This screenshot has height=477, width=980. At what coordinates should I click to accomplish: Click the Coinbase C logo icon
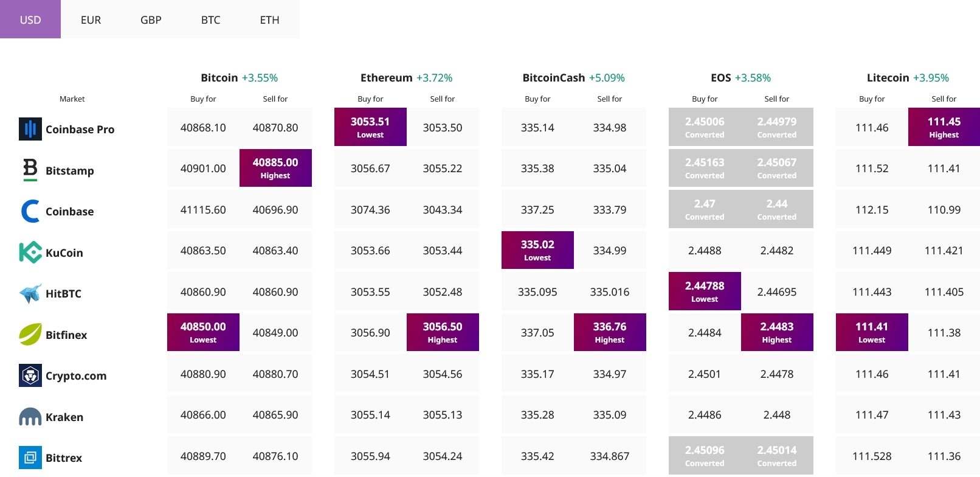[30, 211]
